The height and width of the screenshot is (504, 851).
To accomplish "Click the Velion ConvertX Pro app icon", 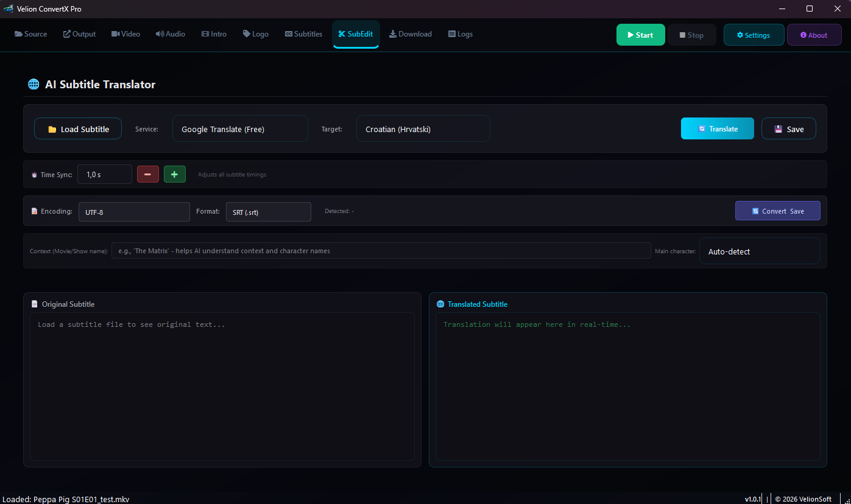I will pyautogui.click(x=9, y=9).
